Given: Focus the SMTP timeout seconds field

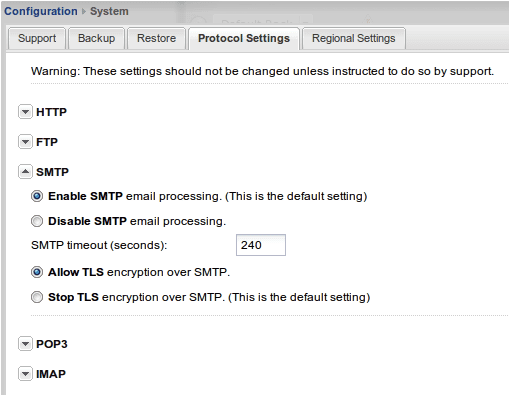Looking at the screenshot, I should [261, 245].
